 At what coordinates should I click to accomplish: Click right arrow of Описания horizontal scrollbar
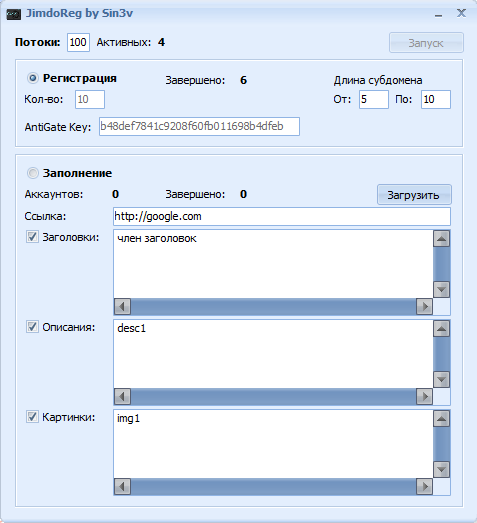pos(425,397)
